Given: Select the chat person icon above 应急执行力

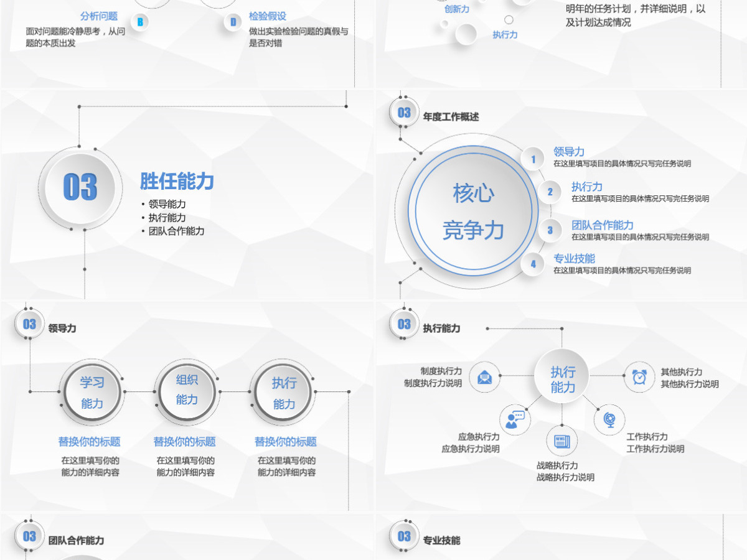Looking at the screenshot, I should click(515, 419).
